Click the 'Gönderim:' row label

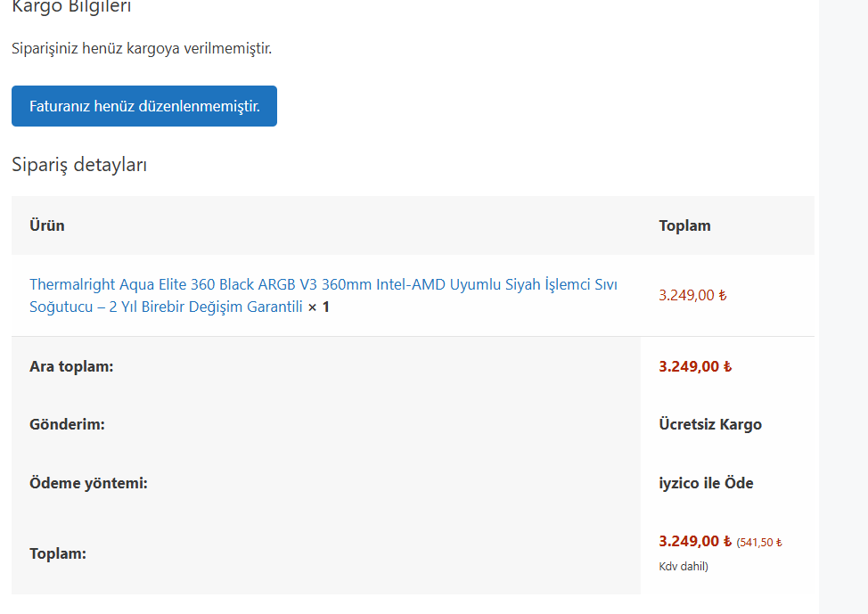(x=67, y=425)
